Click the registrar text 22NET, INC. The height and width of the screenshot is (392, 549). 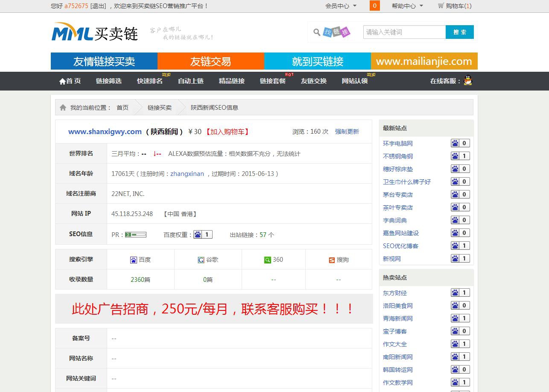click(x=128, y=194)
